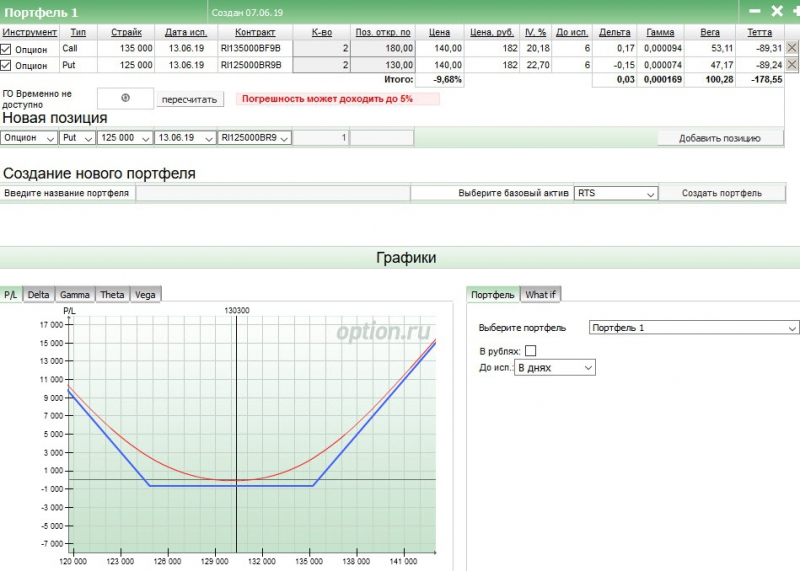
Task: Sort by the Страйк column header
Action: 127,32
